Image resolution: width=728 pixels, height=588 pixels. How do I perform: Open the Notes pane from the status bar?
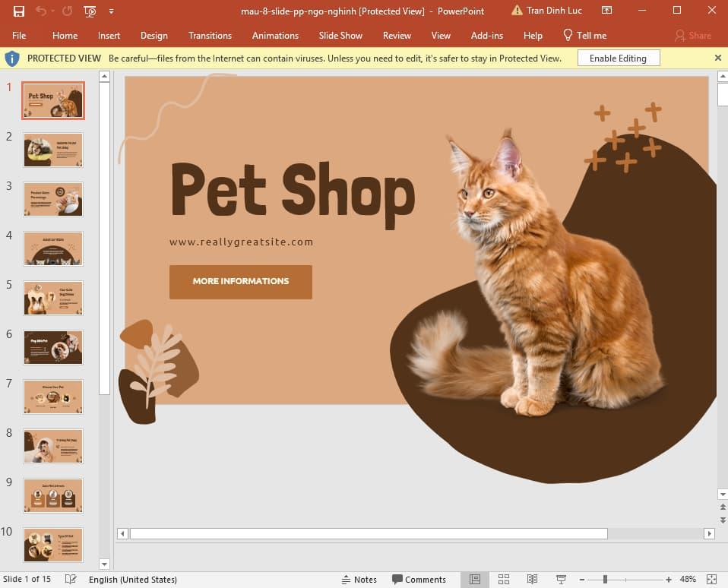tap(359, 579)
